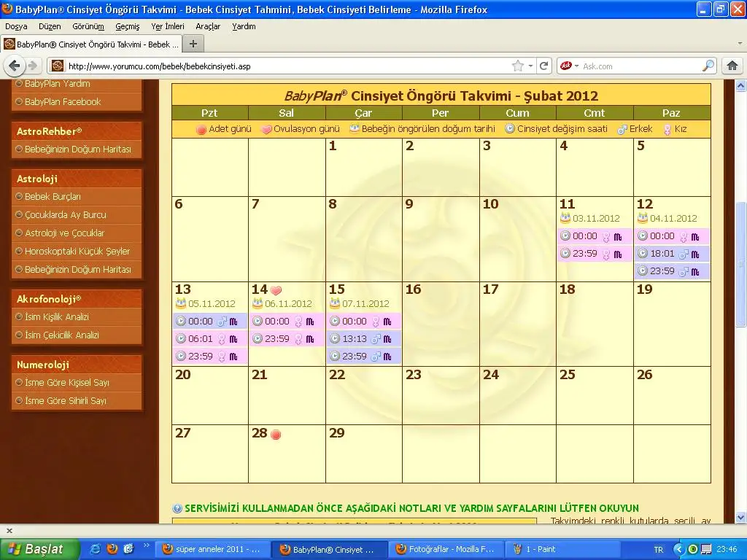The image size is (747, 560).
Task: Select the BabyPlan Cinsiyet Öngörü Takvimi tab
Action: (x=92, y=44)
